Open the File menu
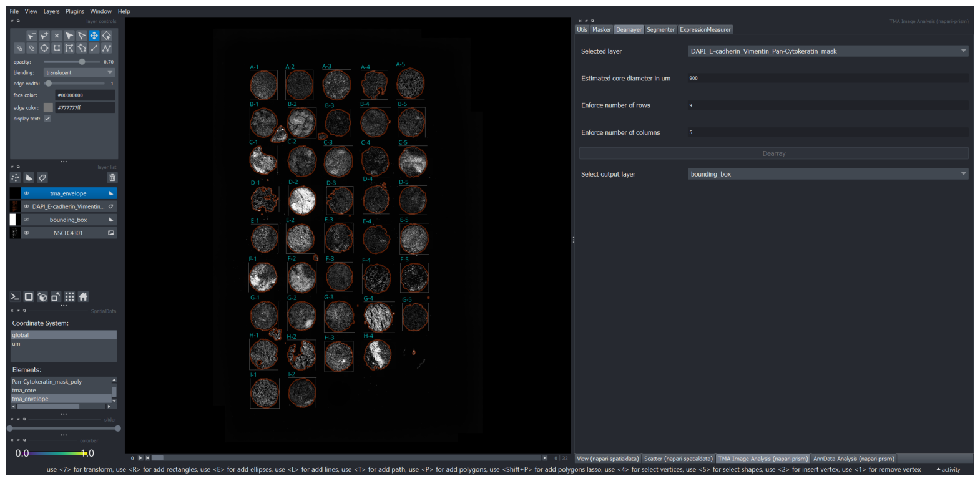The image size is (980, 481). pos(14,11)
